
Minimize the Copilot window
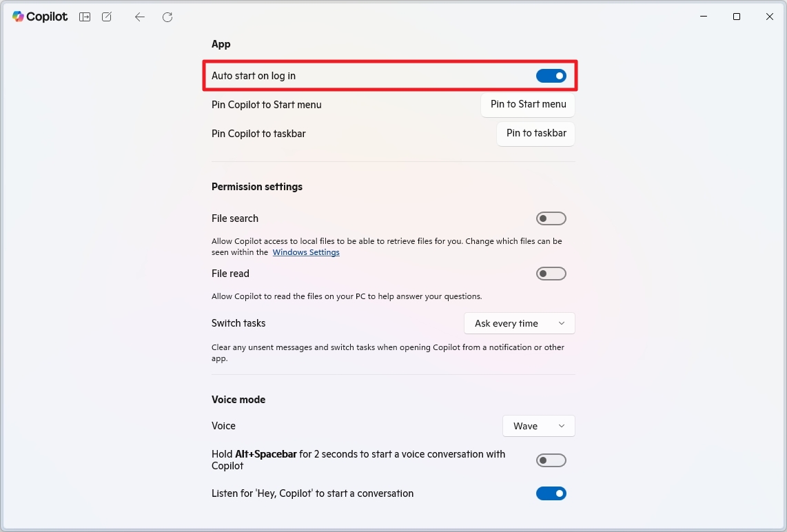point(704,17)
